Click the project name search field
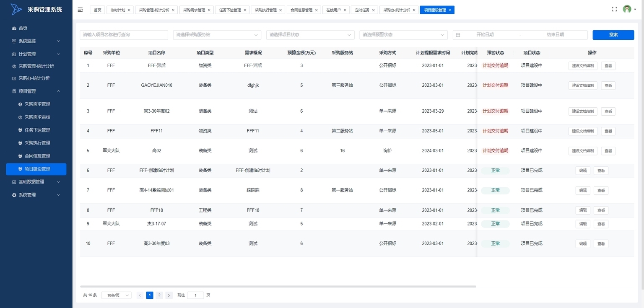Screen dimensions: 644x308 coord(124,35)
